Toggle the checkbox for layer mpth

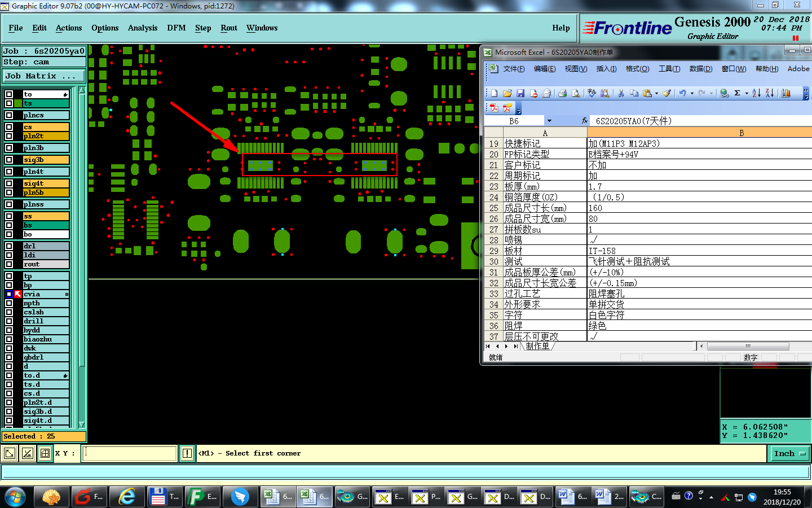9,303
